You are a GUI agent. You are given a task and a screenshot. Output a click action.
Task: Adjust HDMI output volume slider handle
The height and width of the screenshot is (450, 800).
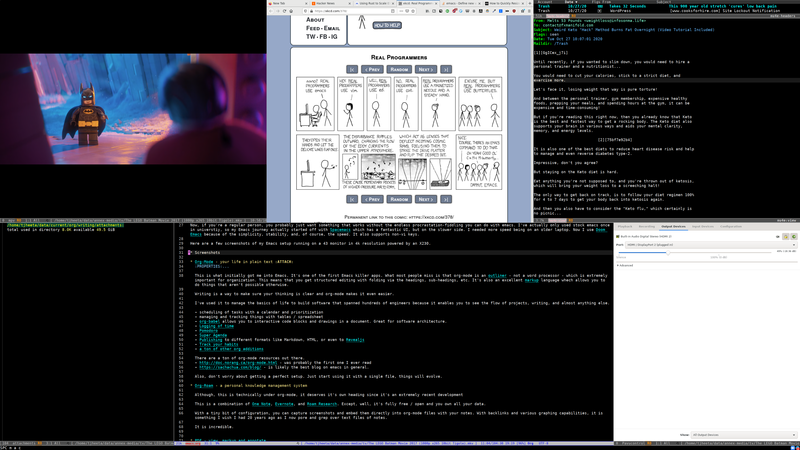coord(668,253)
